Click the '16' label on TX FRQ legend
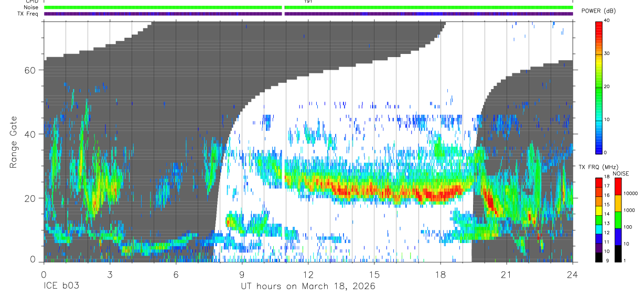 coord(606,195)
